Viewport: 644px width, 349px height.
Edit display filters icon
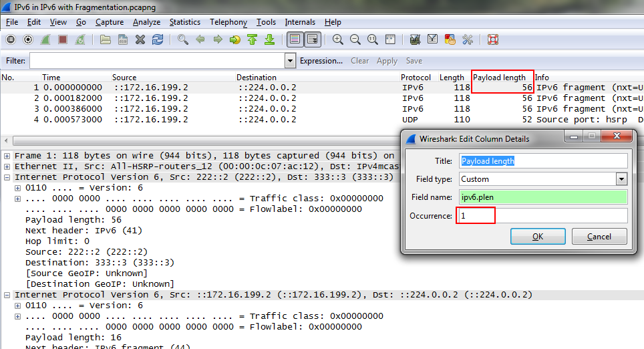pos(432,39)
